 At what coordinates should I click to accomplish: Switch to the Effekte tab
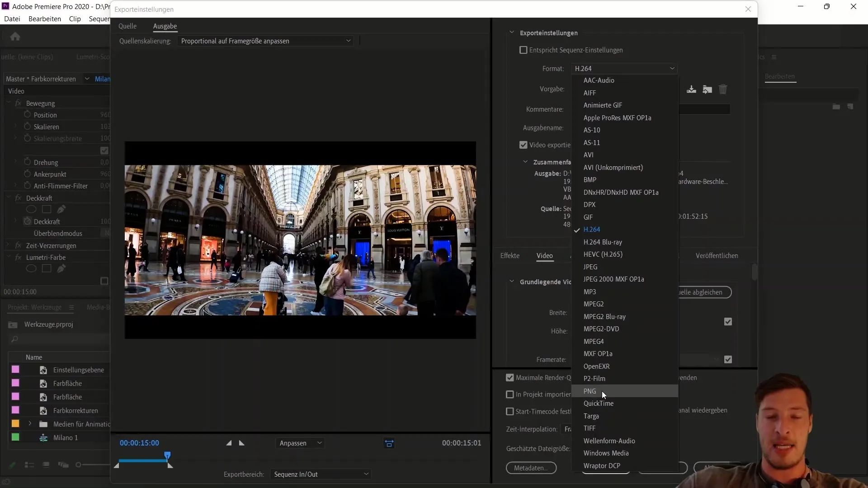(510, 256)
